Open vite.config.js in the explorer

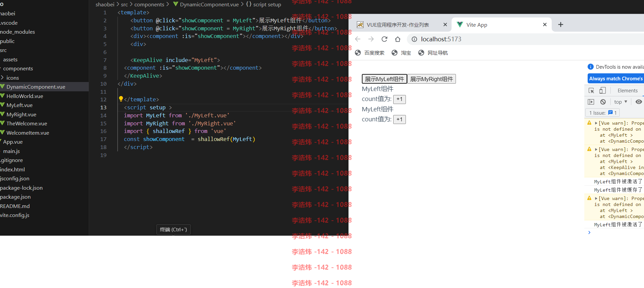point(15,215)
